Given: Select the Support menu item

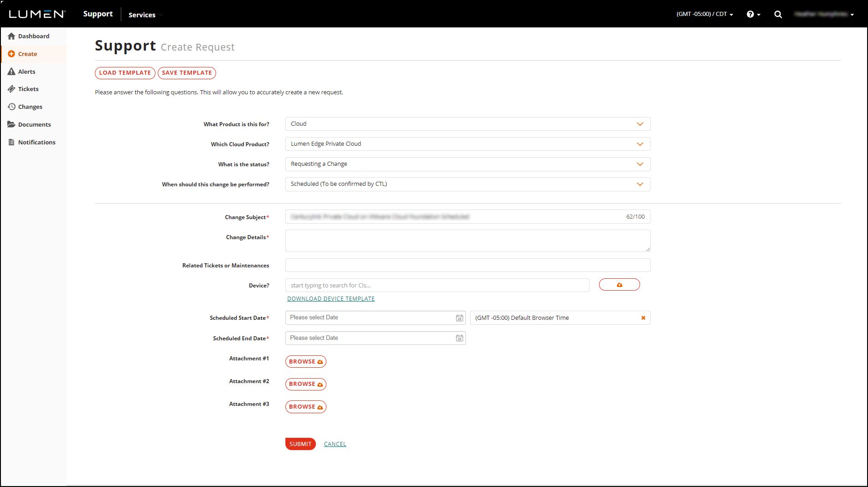Looking at the screenshot, I should (x=98, y=14).
